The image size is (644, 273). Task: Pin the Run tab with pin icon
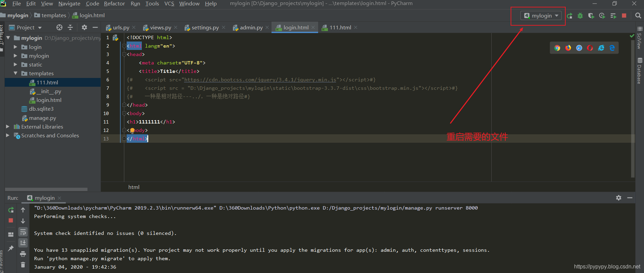11,248
